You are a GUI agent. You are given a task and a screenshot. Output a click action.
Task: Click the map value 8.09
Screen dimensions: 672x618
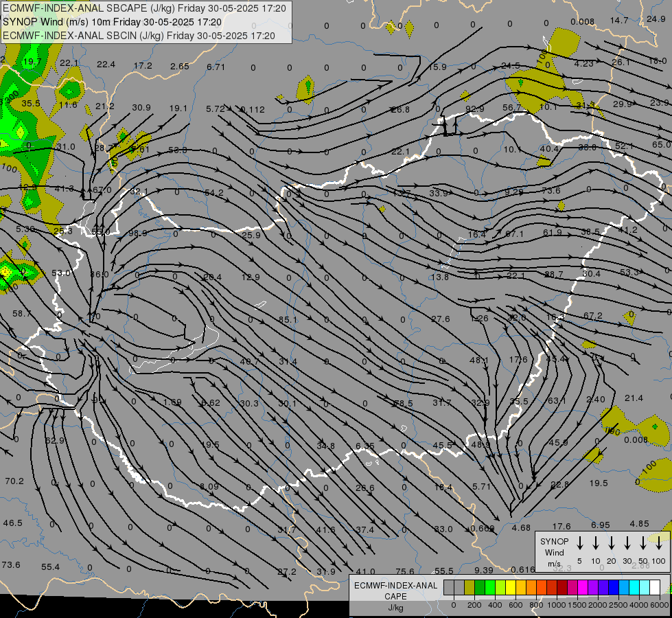209,486
